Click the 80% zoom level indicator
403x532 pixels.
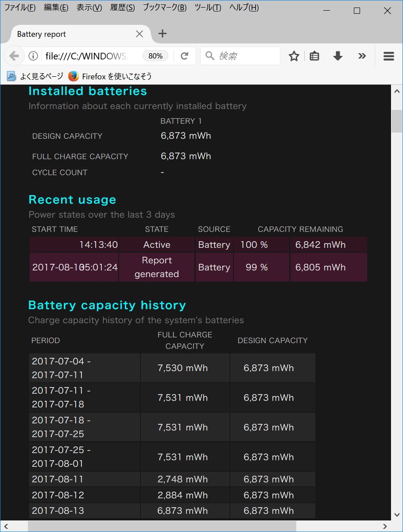pos(155,56)
